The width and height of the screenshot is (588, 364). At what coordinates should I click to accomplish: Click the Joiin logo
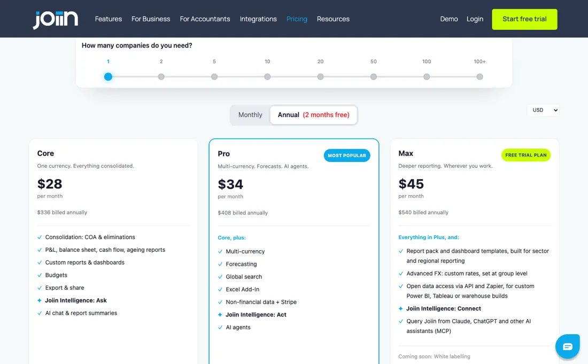click(x=55, y=19)
